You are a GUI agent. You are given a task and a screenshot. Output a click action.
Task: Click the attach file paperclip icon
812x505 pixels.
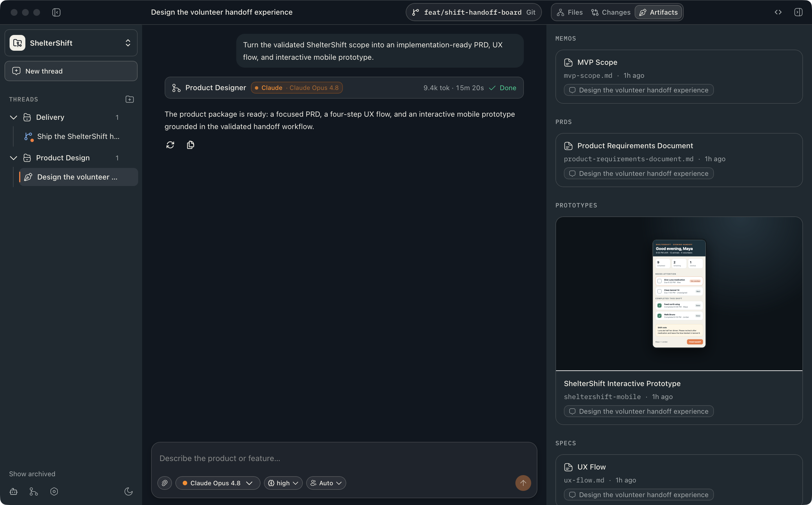[164, 483]
